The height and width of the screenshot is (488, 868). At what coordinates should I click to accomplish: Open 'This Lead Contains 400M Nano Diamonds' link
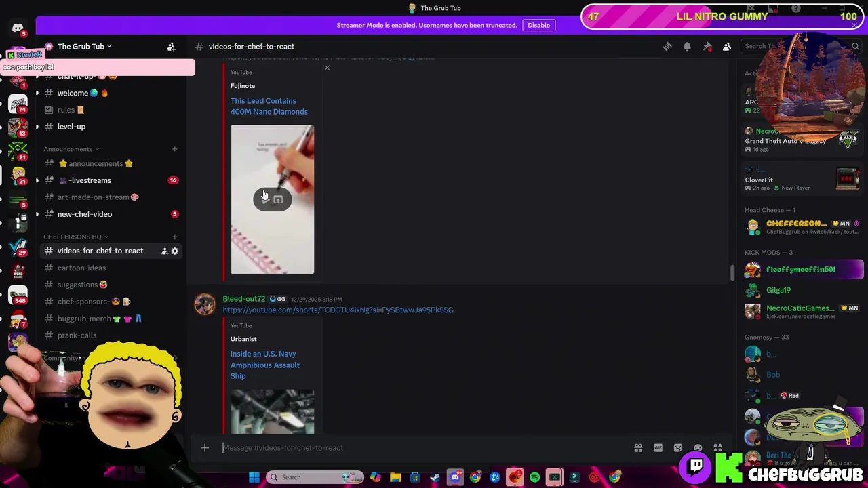(x=269, y=106)
